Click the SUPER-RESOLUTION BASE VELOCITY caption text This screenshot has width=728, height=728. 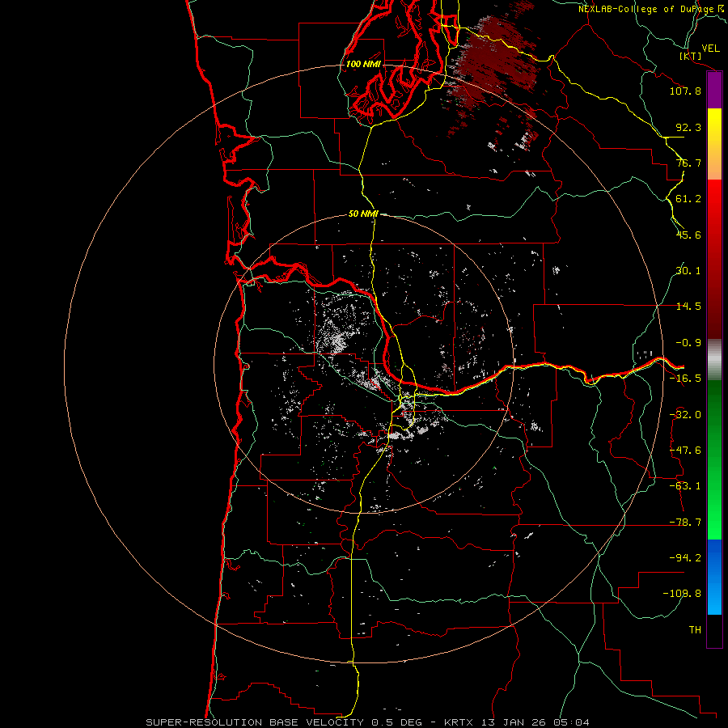click(x=255, y=722)
